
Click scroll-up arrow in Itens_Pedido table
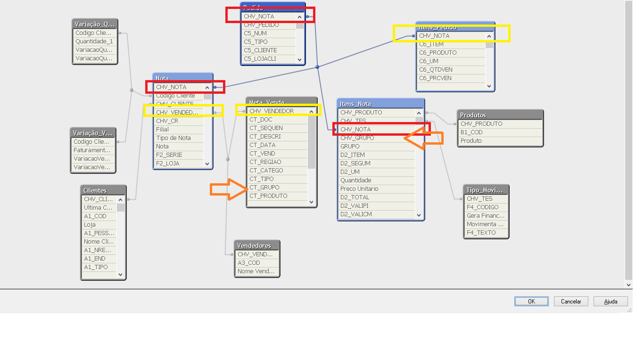489,36
